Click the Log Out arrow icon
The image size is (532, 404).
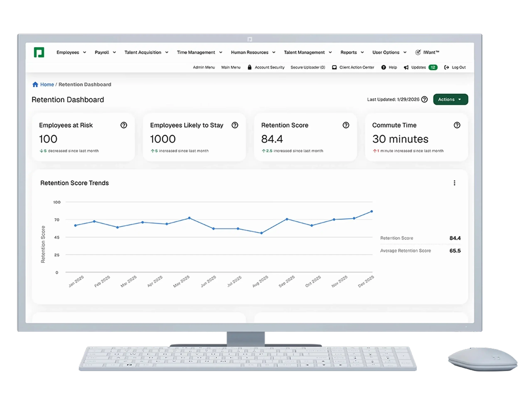(x=447, y=67)
